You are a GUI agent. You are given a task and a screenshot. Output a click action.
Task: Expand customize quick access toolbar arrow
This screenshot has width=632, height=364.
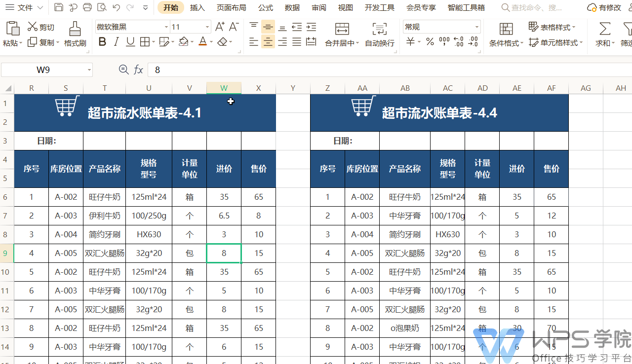pyautogui.click(x=145, y=7)
